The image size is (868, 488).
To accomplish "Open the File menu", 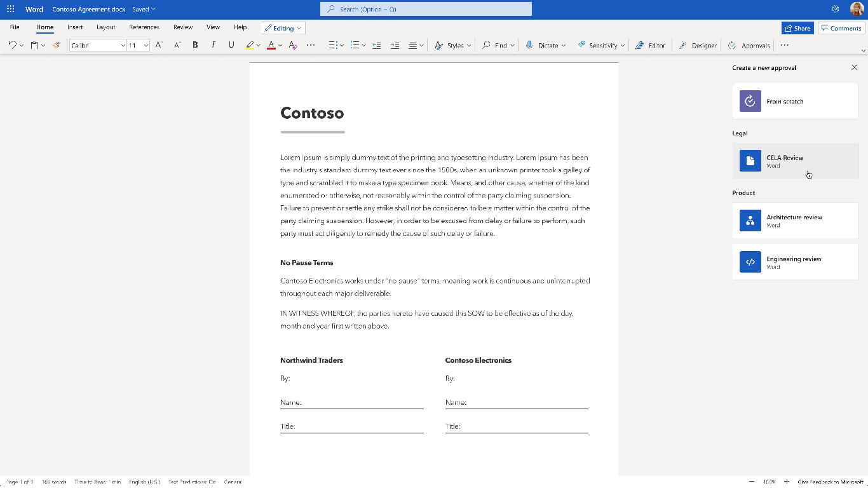I will 15,27.
